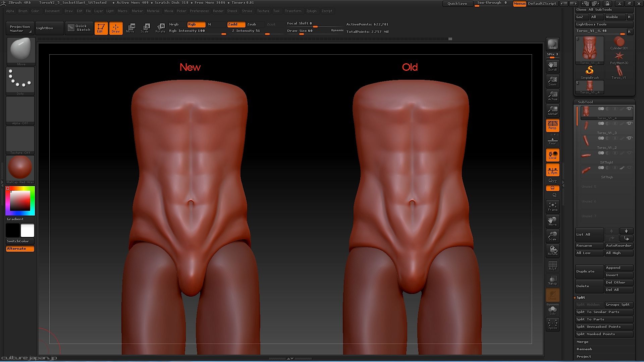The image size is (644, 362).
Task: Expand the Merge section
Action: click(x=582, y=342)
